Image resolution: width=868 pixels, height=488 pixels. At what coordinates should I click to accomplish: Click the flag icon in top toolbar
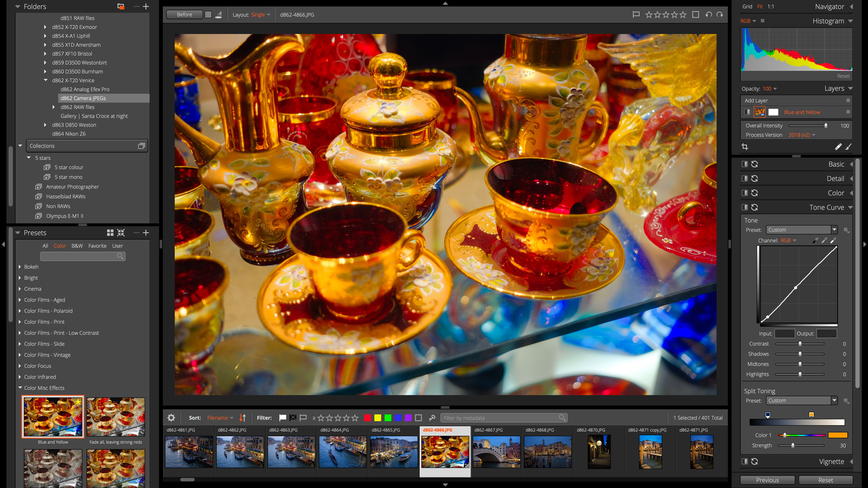pyautogui.click(x=636, y=14)
